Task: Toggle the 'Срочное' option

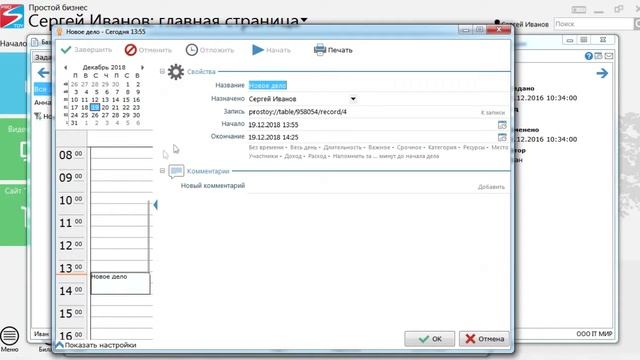Action: coord(409,147)
